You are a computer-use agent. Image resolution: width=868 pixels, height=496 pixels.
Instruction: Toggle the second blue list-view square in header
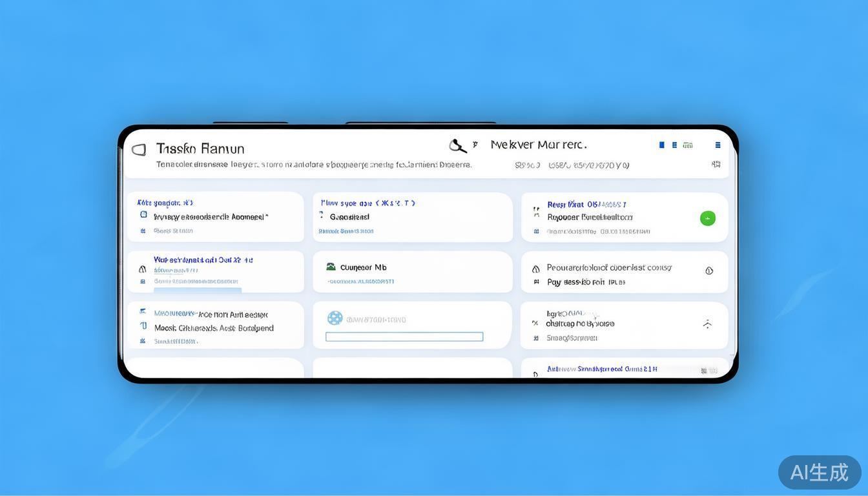[674, 145]
